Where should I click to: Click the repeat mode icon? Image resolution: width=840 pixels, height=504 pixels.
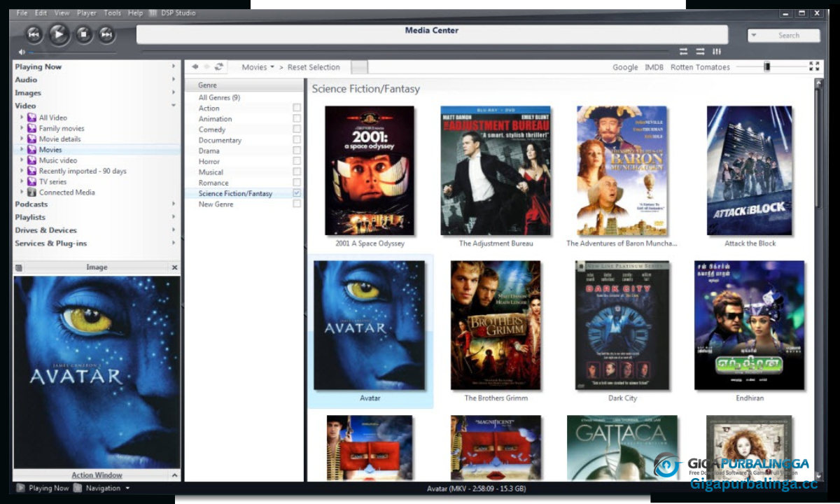[x=683, y=51]
